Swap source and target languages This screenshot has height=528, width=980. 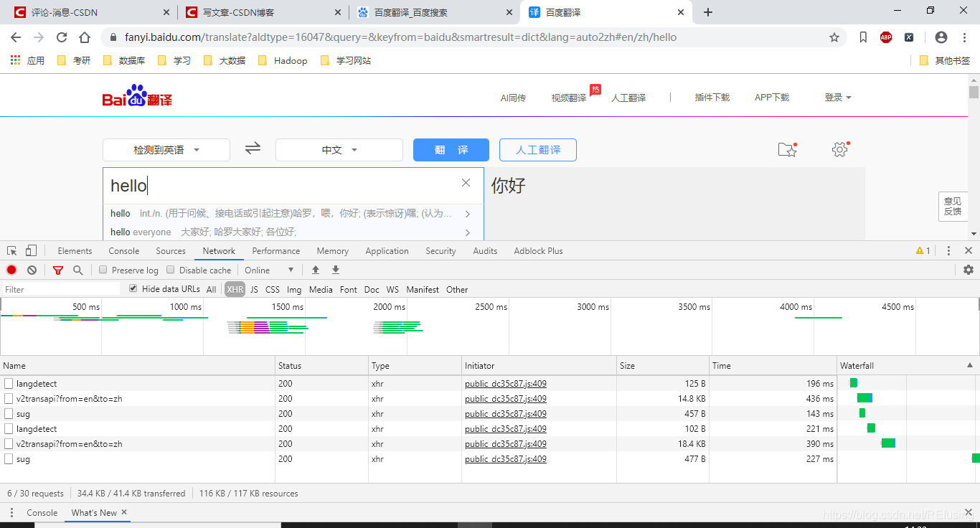pyautogui.click(x=253, y=148)
